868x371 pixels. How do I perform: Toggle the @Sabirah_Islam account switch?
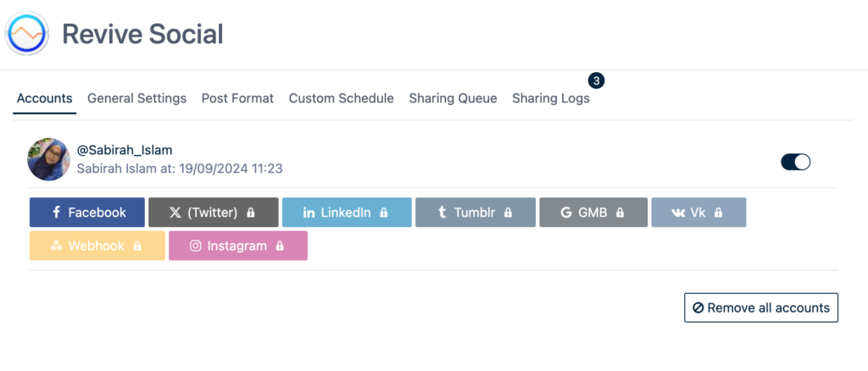[795, 162]
